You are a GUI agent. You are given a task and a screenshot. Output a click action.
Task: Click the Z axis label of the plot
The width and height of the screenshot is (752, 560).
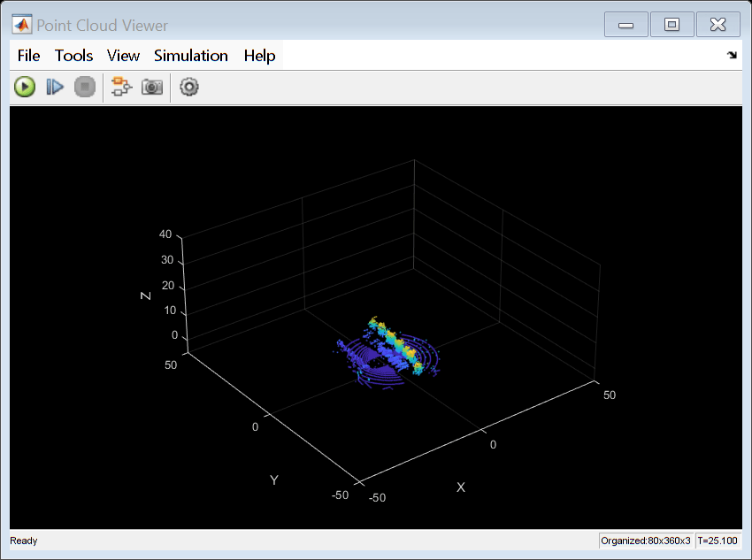tap(147, 295)
